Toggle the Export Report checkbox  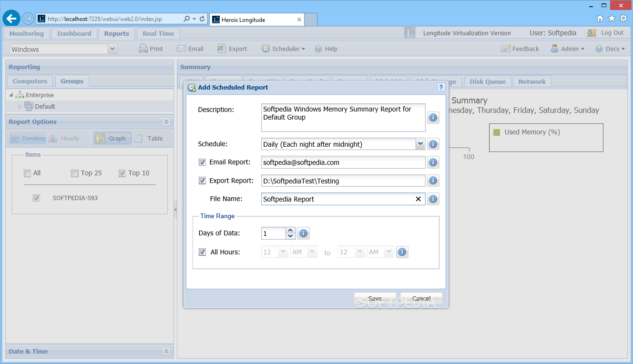coord(203,181)
